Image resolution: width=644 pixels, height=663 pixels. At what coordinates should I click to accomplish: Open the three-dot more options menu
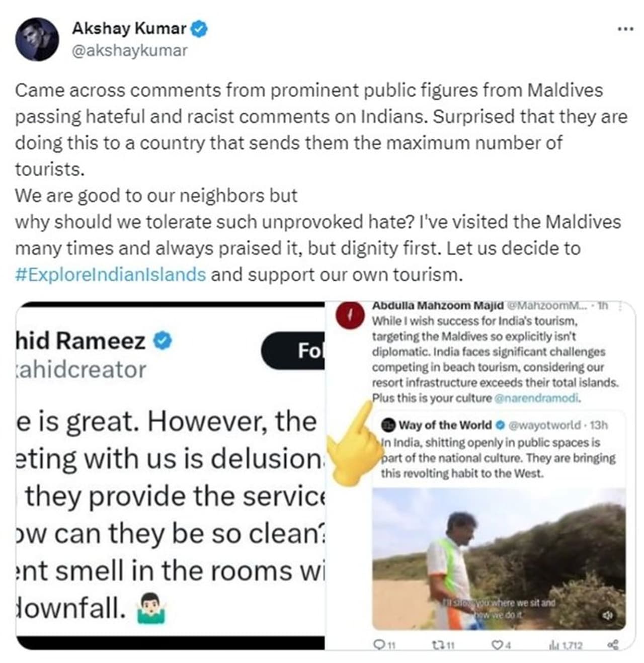625,29
